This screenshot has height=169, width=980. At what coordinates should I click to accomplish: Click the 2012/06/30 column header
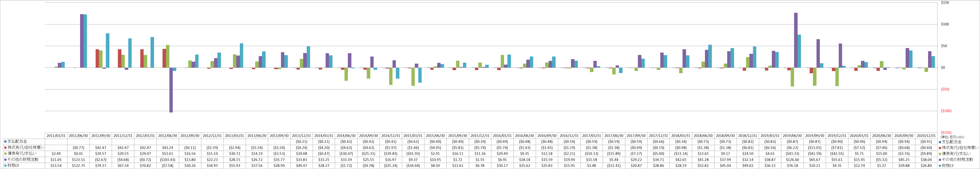click(x=167, y=136)
